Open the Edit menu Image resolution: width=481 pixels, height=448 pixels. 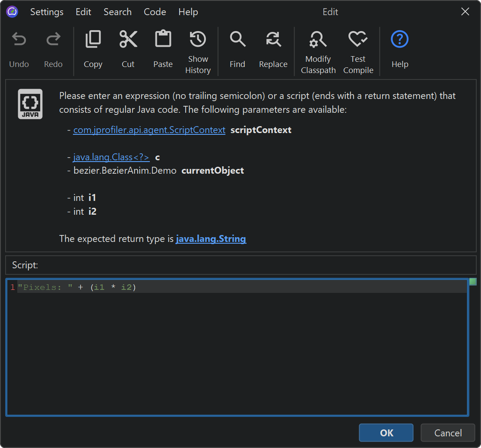tap(83, 12)
